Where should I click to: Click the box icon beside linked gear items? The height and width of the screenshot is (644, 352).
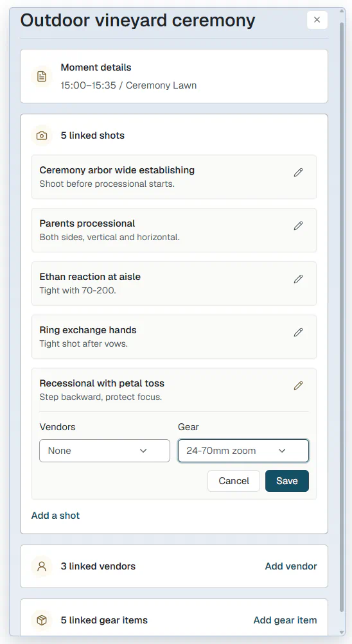42,620
